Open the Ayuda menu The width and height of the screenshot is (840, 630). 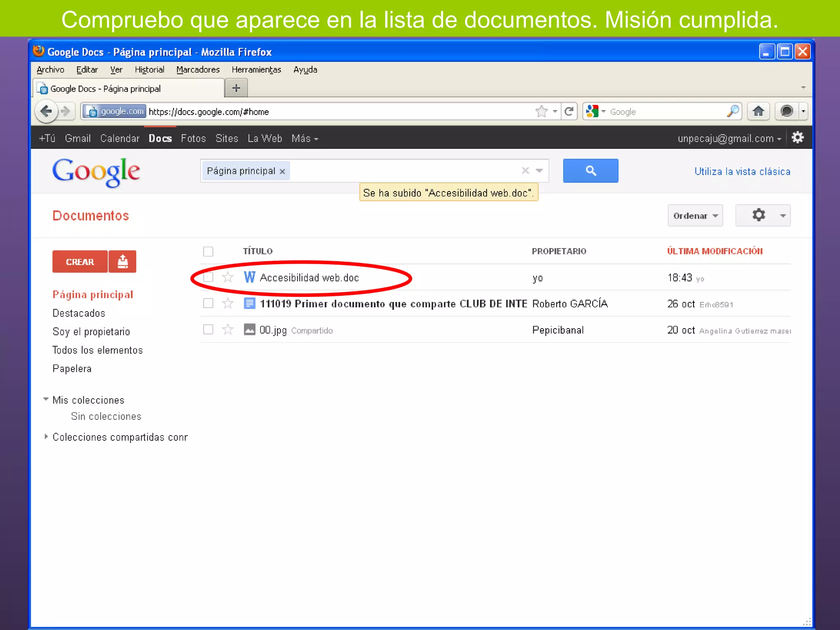(x=305, y=70)
